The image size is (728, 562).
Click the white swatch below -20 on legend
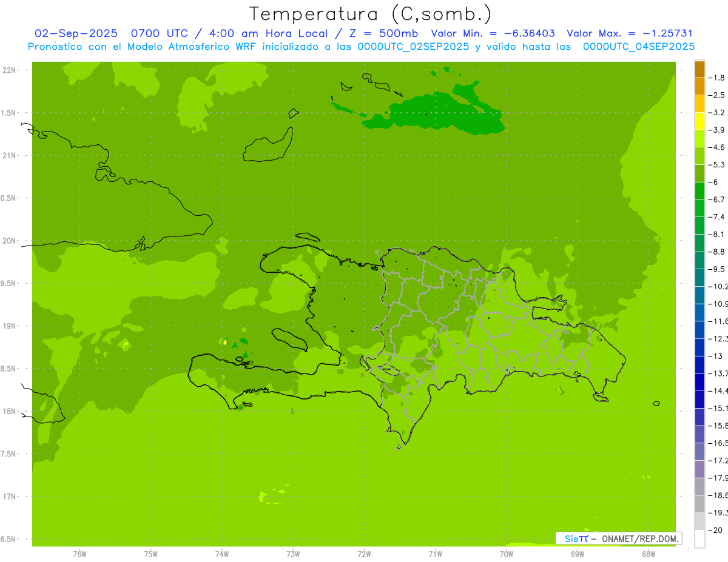[699, 539]
